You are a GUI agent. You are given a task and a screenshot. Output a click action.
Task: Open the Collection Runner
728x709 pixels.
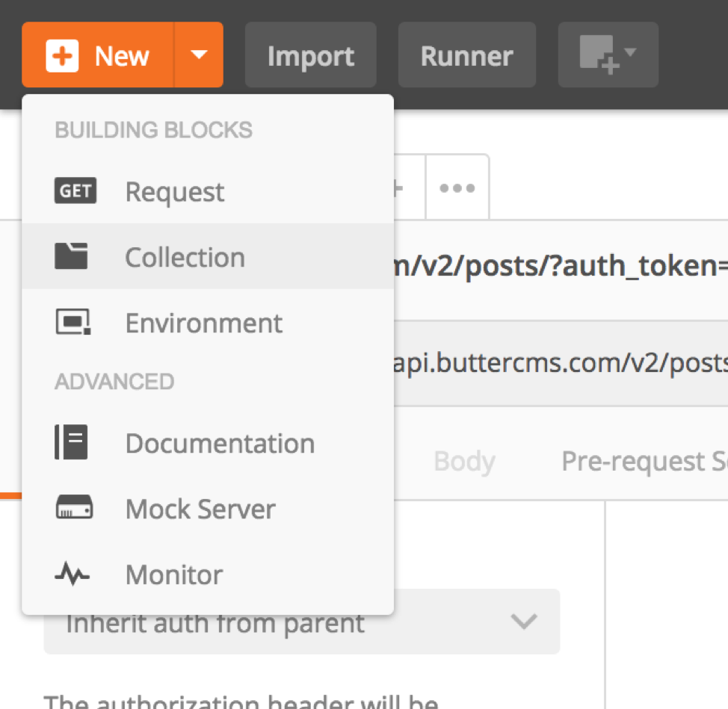[466, 55]
